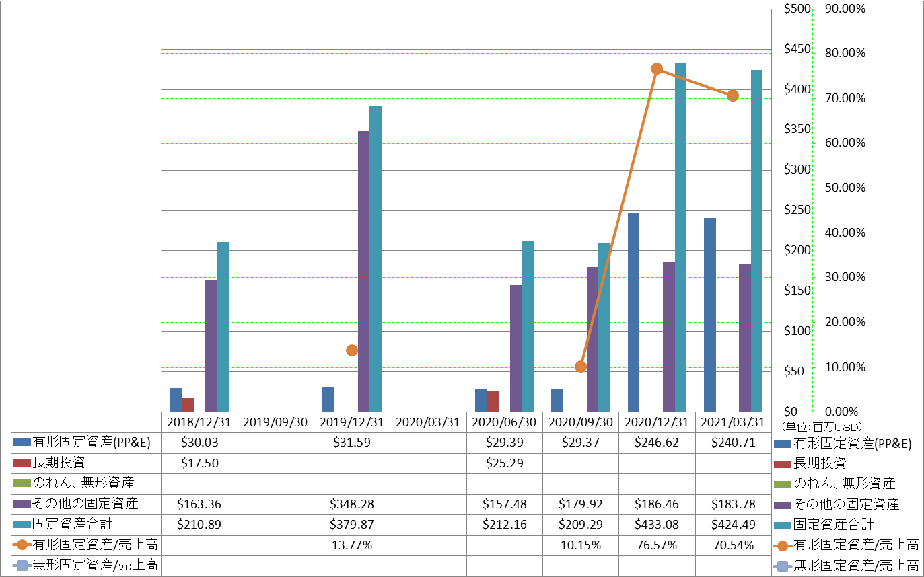Image resolution: width=924 pixels, height=577 pixels.
Task: Select the 2021/03/31 date header
Action: pyautogui.click(x=733, y=422)
